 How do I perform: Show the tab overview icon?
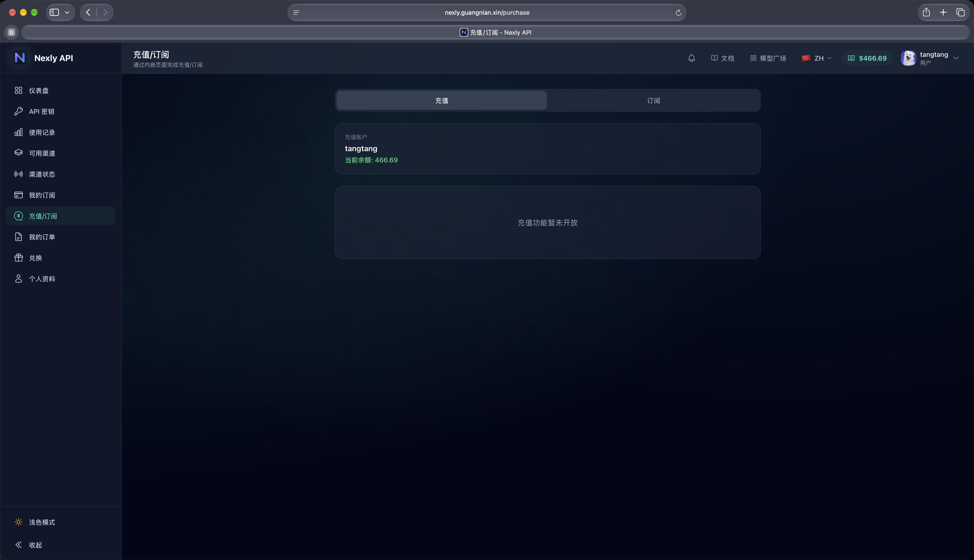[960, 12]
